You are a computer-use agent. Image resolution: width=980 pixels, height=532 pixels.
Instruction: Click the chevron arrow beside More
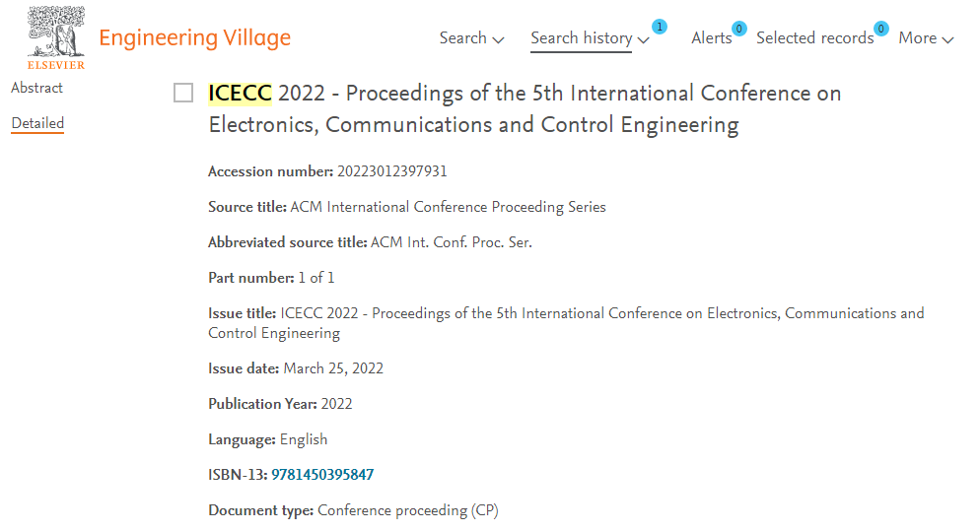coord(947,40)
